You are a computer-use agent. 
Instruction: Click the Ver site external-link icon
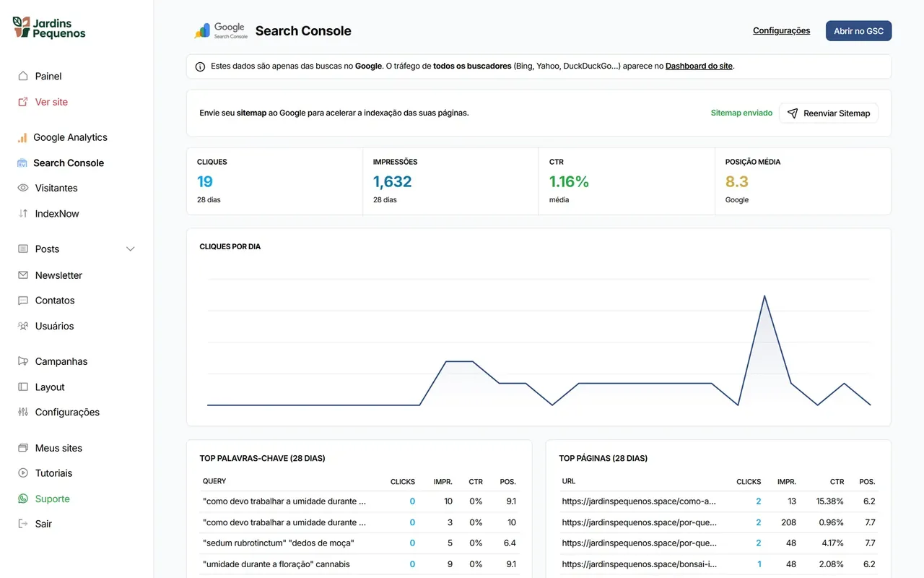point(22,102)
